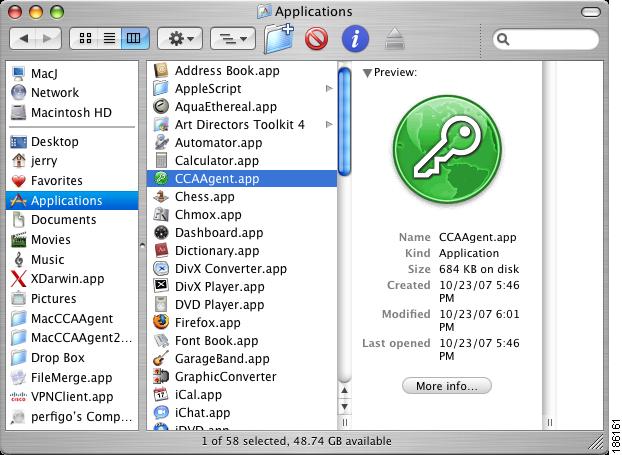This screenshot has height=455, width=622.
Task: Select Automator.app
Action: [242, 143]
